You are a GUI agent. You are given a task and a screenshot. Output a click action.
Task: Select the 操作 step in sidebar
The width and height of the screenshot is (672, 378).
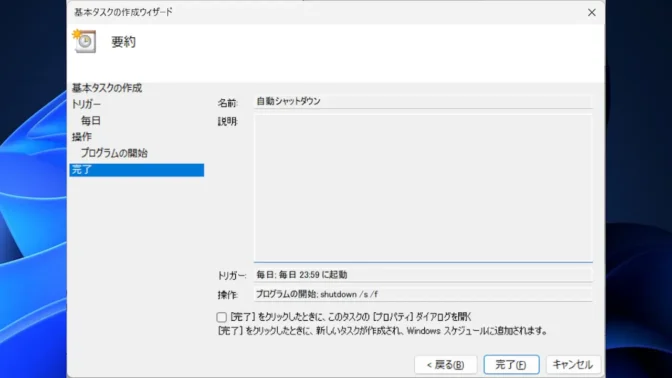(x=81, y=137)
